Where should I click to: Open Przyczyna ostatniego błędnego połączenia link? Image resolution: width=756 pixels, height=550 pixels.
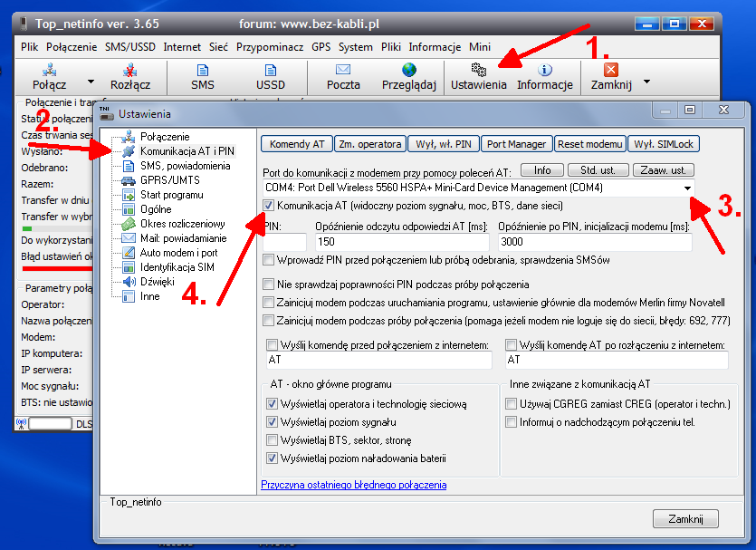[x=353, y=485]
